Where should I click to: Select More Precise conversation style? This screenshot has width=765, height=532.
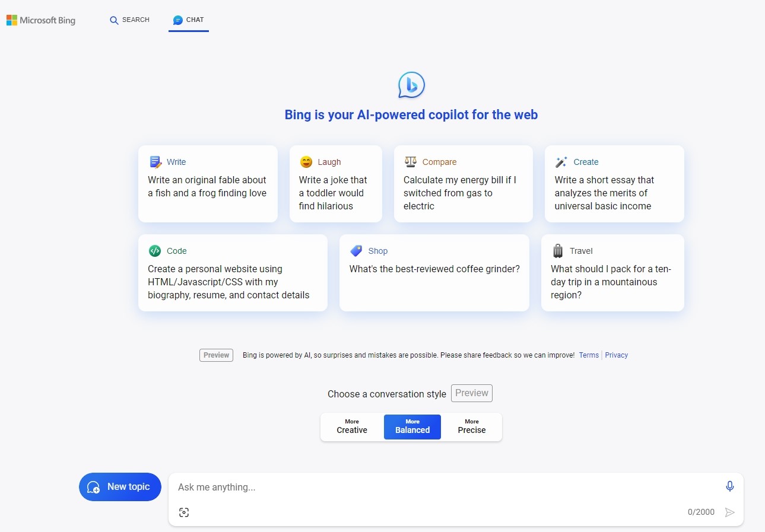tap(472, 426)
